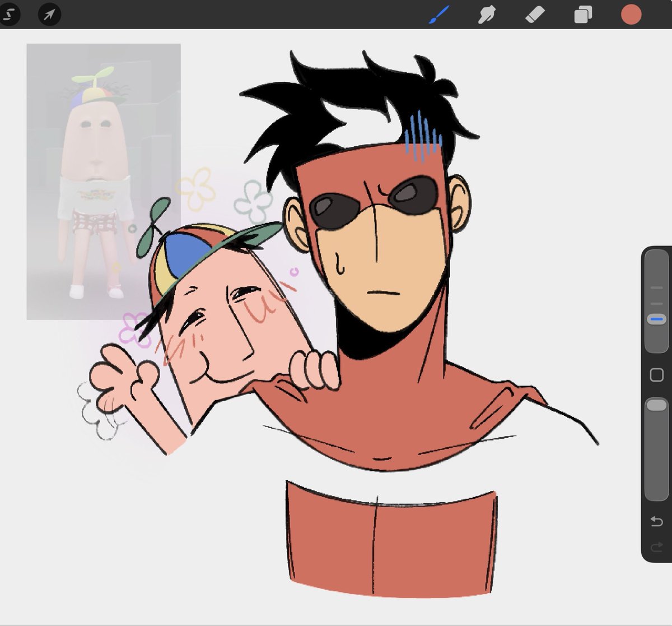Open the Selection tool
The width and height of the screenshot is (672, 626).
(8, 15)
